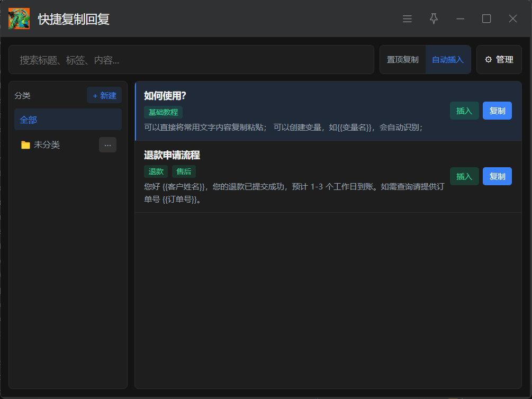
Task: Minimize the 快捷复制回复 window
Action: (x=460, y=19)
